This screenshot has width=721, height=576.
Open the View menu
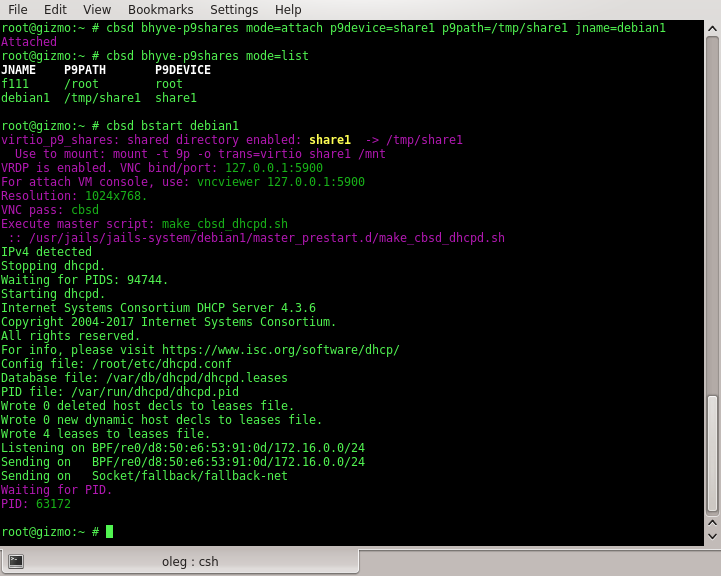[x=97, y=9]
